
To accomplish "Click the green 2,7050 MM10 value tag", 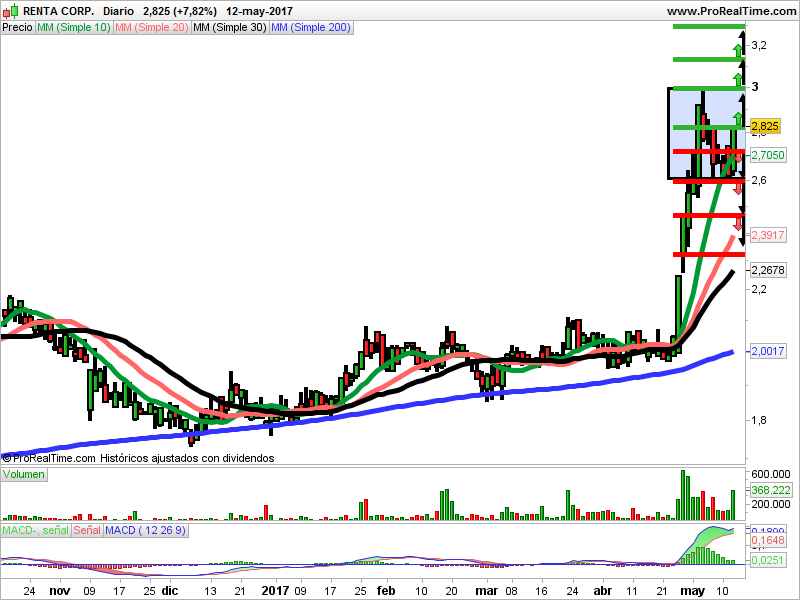I will point(768,155).
